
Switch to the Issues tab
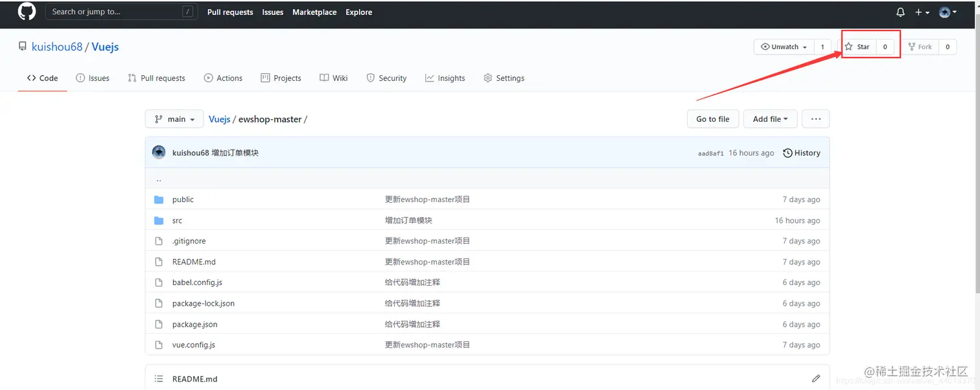click(93, 78)
